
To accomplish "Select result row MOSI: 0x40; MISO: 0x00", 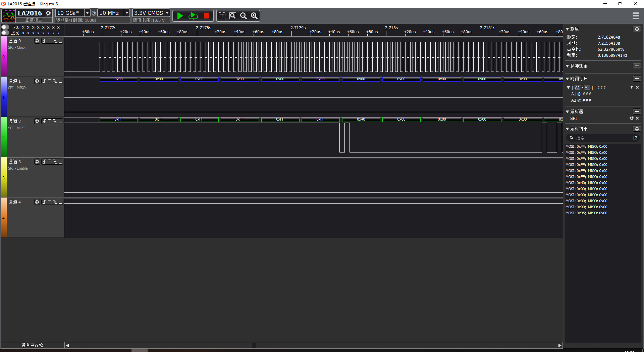I will pos(586,183).
